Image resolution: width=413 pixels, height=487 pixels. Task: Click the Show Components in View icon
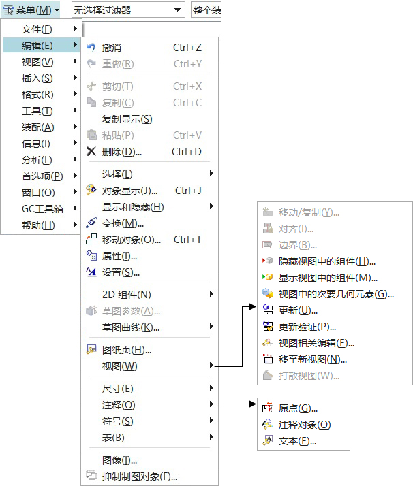(x=268, y=277)
